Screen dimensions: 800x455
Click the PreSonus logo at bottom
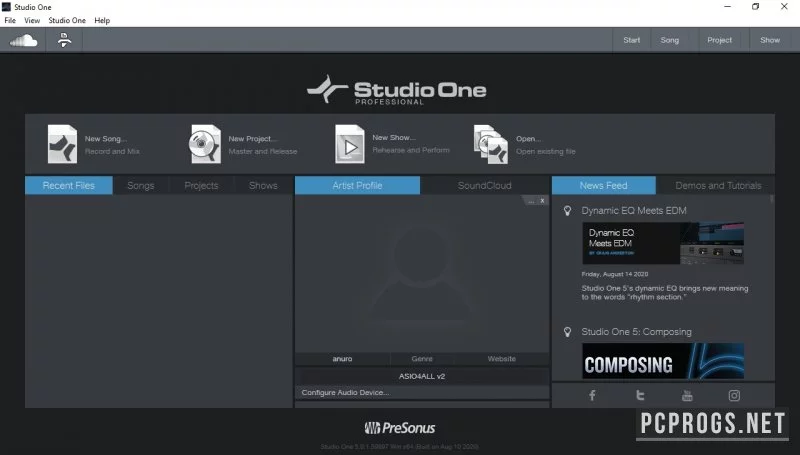pos(400,428)
